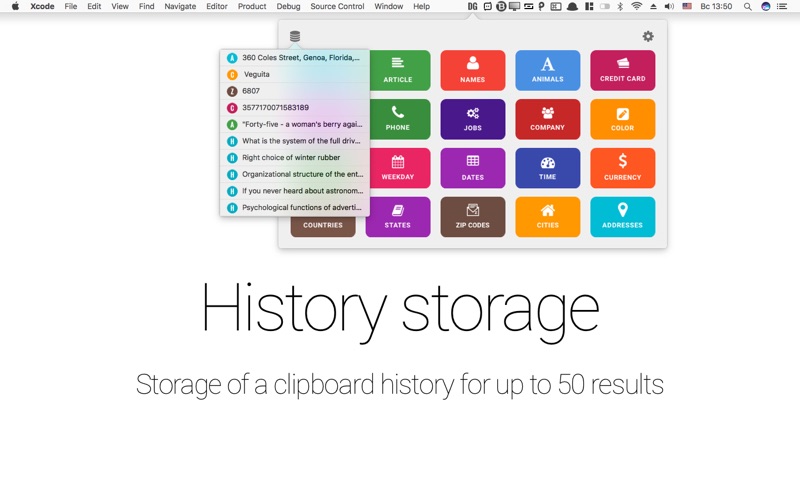Open Spotlight search in menu bar
The height and width of the screenshot is (500, 800).
[747, 7]
